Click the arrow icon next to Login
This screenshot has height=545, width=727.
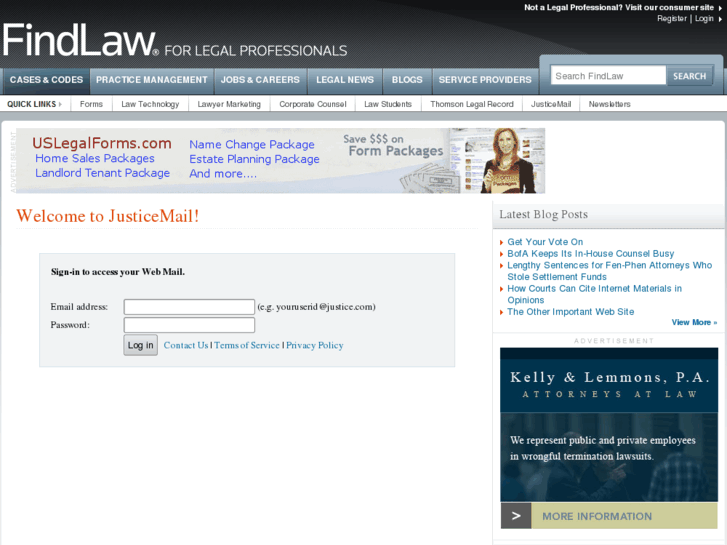coord(721,19)
